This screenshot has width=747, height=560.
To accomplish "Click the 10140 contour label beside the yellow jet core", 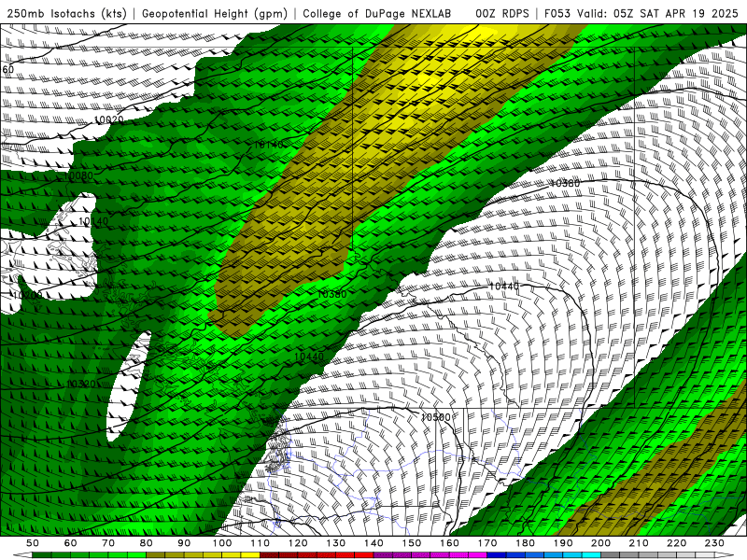I will pyautogui.click(x=269, y=145).
